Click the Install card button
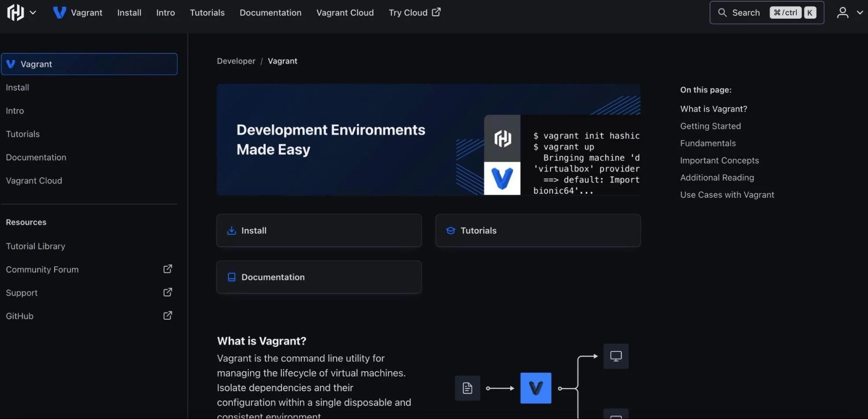Screen dimensions: 868x419 [x=319, y=231]
